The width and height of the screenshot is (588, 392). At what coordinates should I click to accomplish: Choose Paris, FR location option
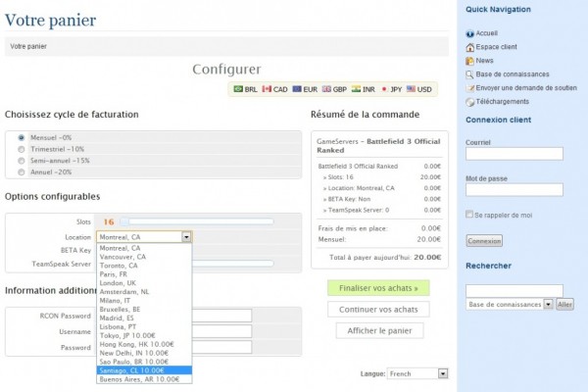click(x=144, y=274)
